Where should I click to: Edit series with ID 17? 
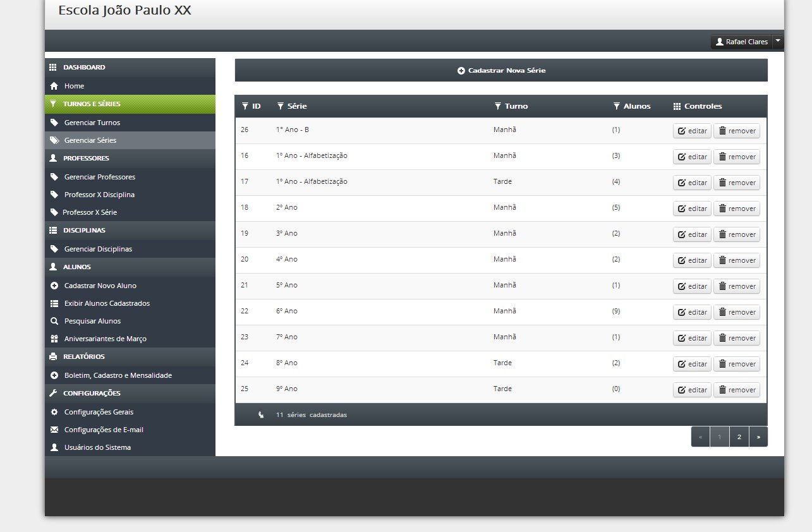pos(692,183)
